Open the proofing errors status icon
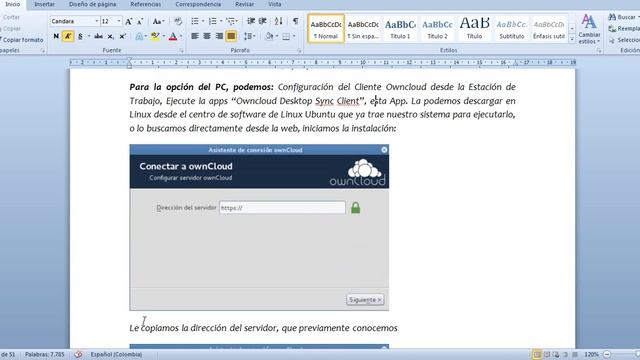 point(78,354)
